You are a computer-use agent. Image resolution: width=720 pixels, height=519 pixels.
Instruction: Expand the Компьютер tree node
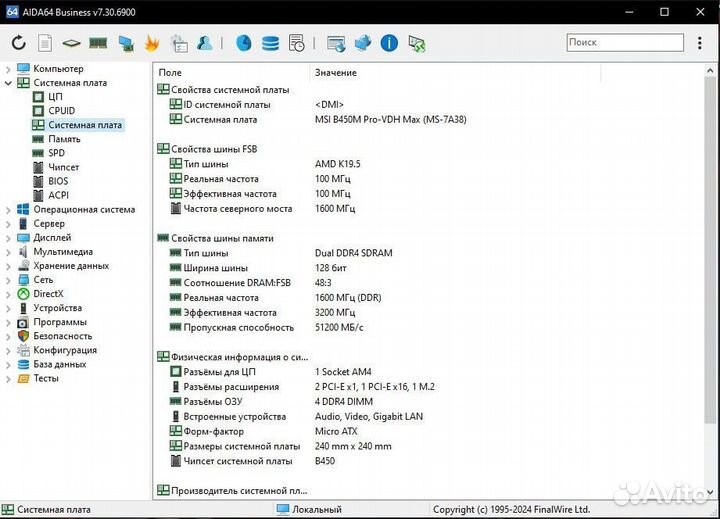tap(9, 69)
